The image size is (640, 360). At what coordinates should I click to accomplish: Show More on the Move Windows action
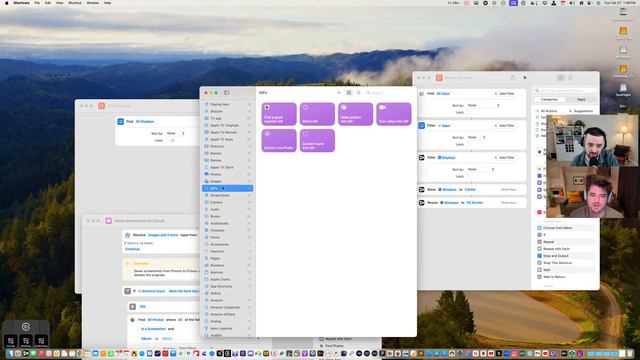click(509, 190)
